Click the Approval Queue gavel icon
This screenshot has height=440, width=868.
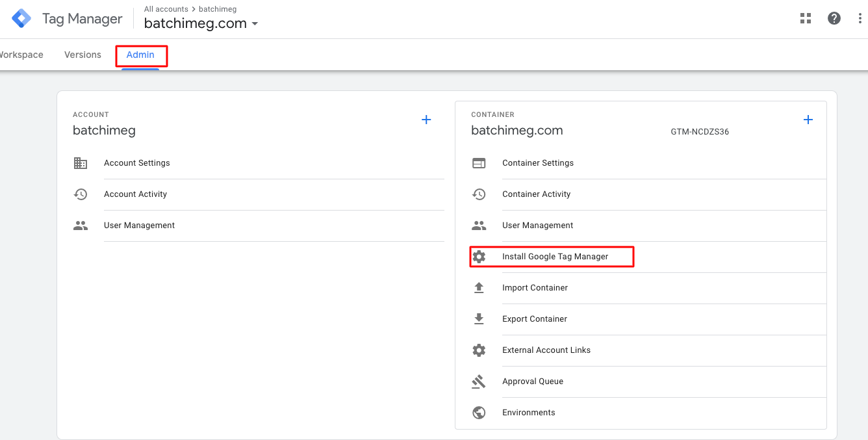click(x=479, y=382)
